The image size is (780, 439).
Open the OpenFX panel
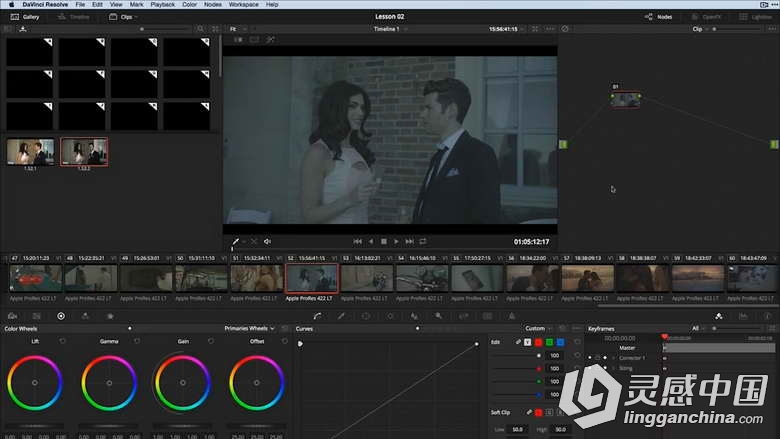pos(706,17)
